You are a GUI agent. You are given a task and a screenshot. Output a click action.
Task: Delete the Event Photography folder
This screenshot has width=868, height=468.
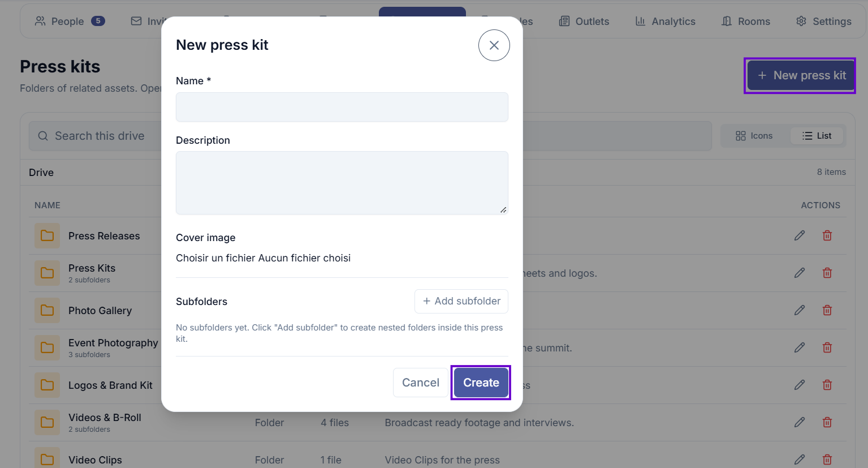(827, 347)
